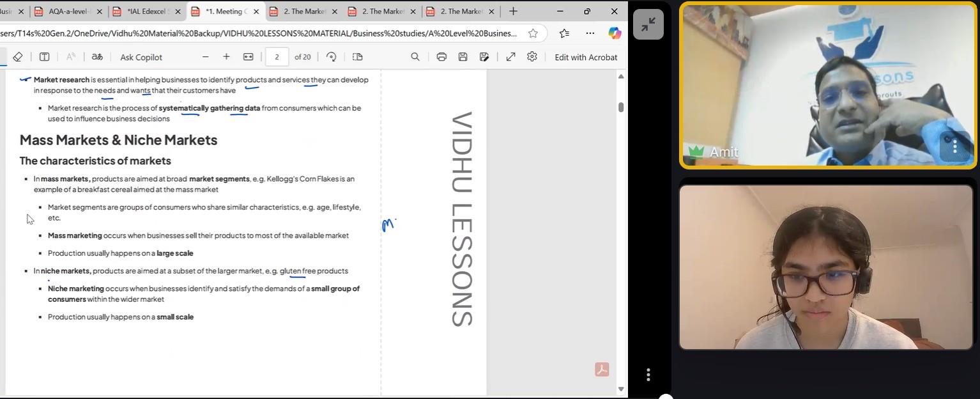The height and width of the screenshot is (399, 980).
Task: Click Edit with Acrobat
Action: click(586, 57)
